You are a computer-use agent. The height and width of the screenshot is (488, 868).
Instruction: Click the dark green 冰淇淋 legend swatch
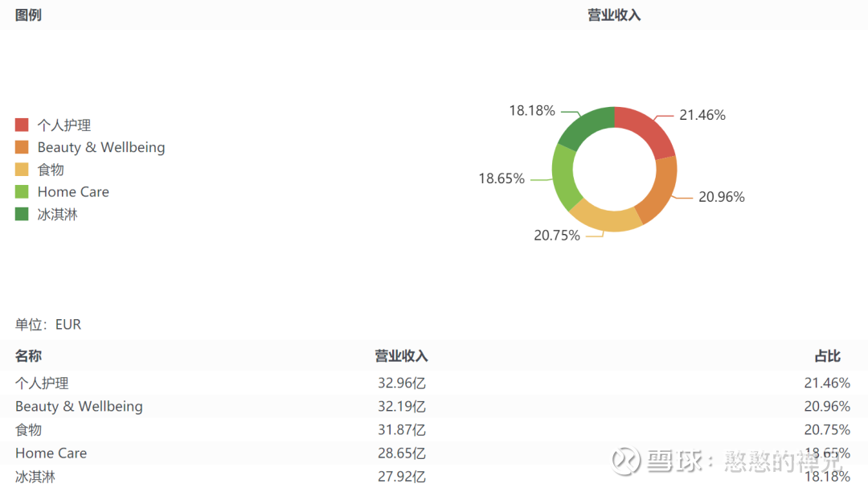click(x=22, y=214)
